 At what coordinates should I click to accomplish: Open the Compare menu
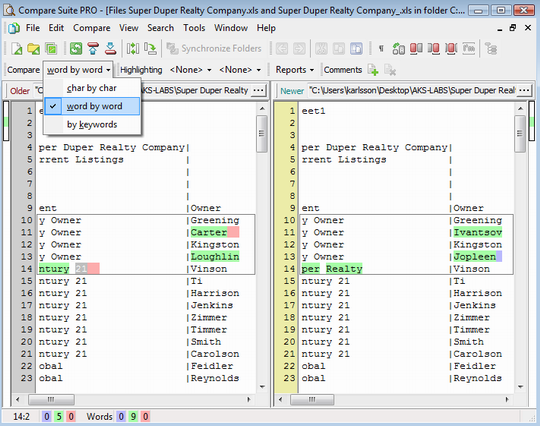(92, 28)
